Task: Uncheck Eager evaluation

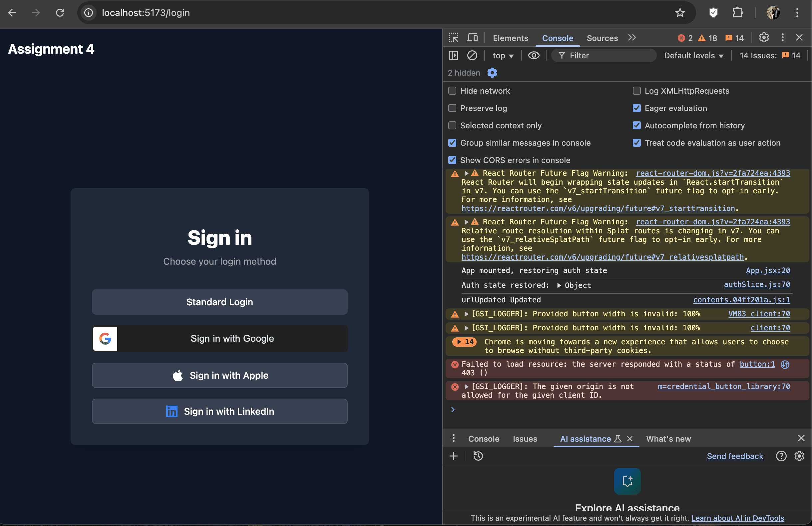Action: 636,108
